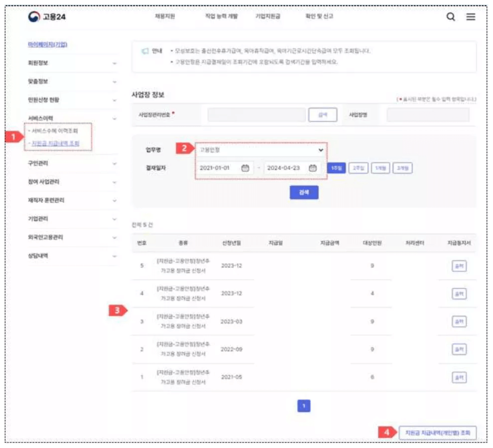This screenshot has width=493, height=448.
Task: Select the 1주일 period button
Action: [336, 168]
